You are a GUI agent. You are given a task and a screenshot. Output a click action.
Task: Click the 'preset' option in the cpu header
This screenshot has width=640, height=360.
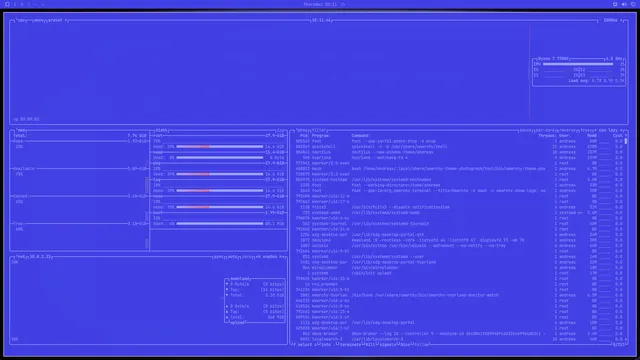(55, 20)
